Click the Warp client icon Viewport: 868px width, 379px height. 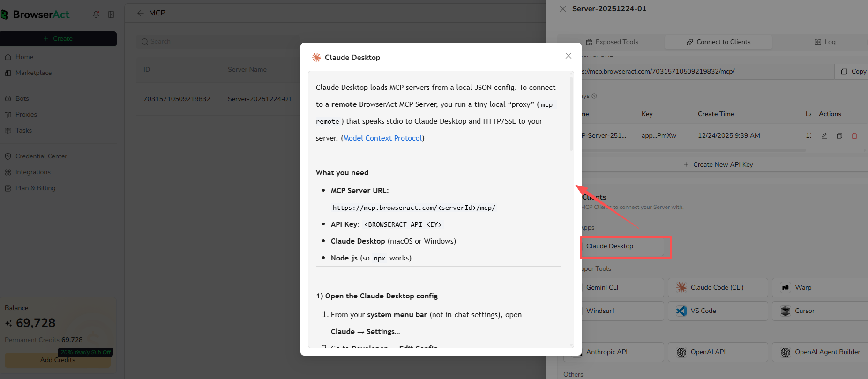tap(786, 288)
